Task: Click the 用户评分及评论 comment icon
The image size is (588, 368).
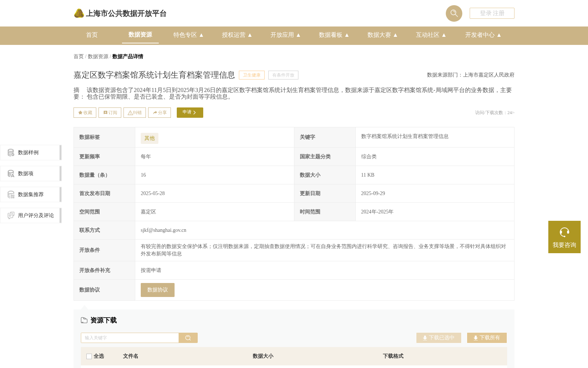Action: click(11, 215)
